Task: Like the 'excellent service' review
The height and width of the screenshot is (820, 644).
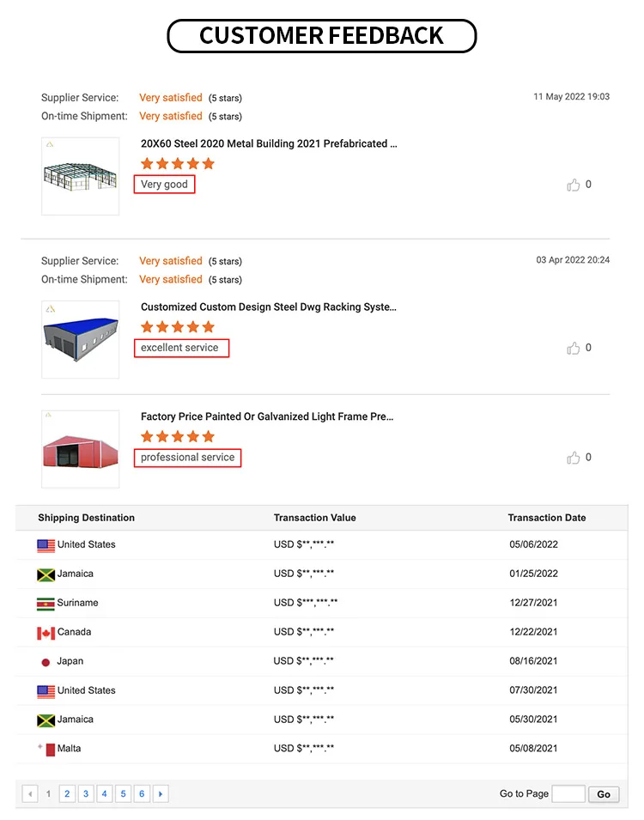Action: 574,348
